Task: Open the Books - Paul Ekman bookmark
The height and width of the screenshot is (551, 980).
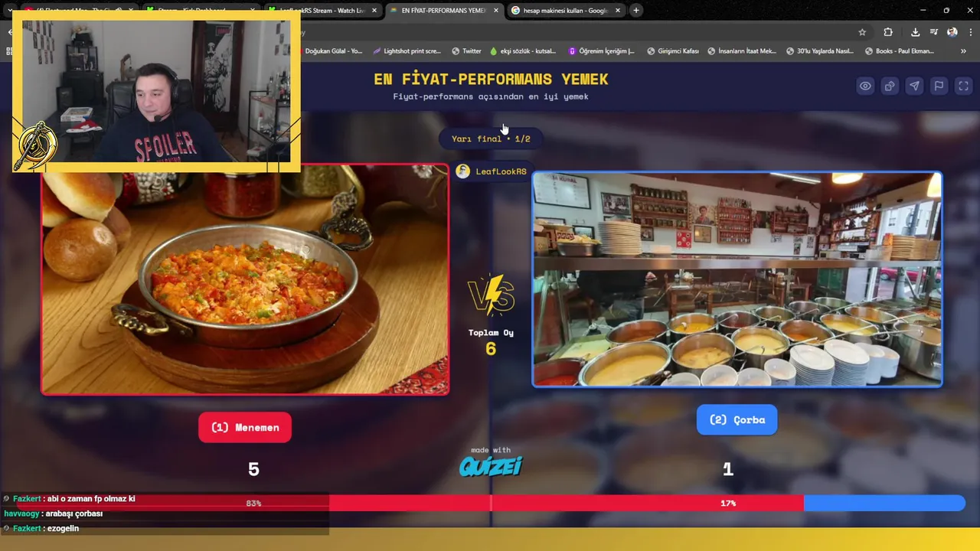Action: [900, 51]
